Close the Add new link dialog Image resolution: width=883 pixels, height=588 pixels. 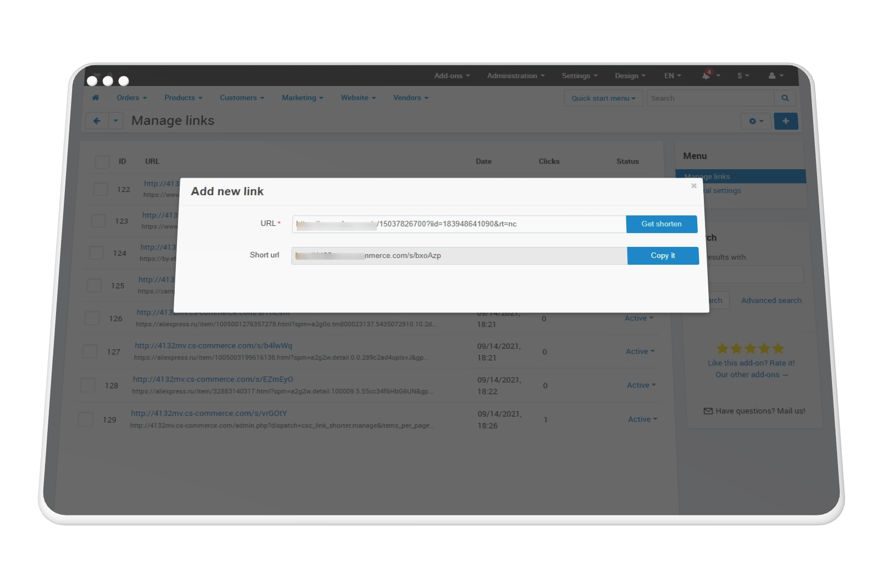point(694,186)
